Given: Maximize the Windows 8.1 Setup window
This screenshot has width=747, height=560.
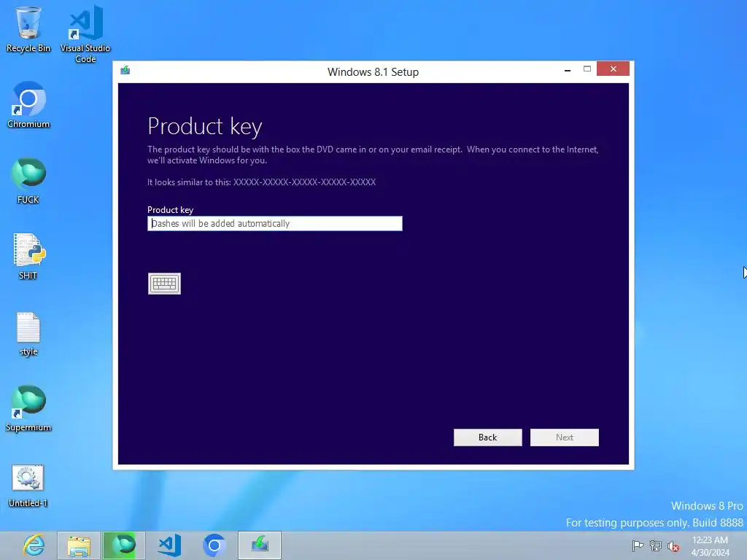Looking at the screenshot, I should click(587, 69).
